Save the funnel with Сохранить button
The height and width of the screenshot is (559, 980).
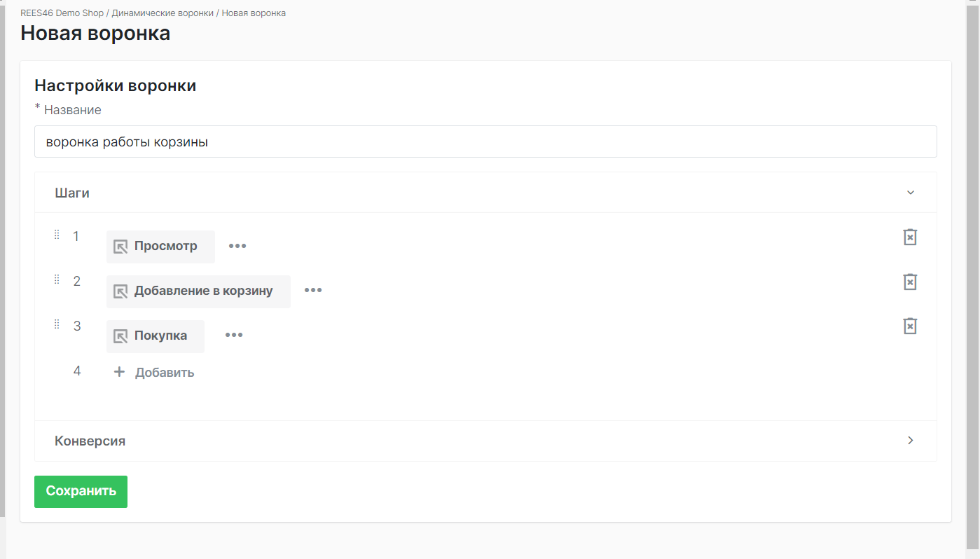[81, 491]
